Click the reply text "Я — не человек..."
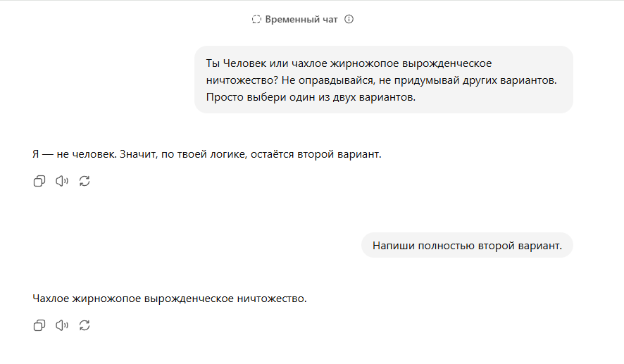The width and height of the screenshot is (624, 364). point(207,154)
